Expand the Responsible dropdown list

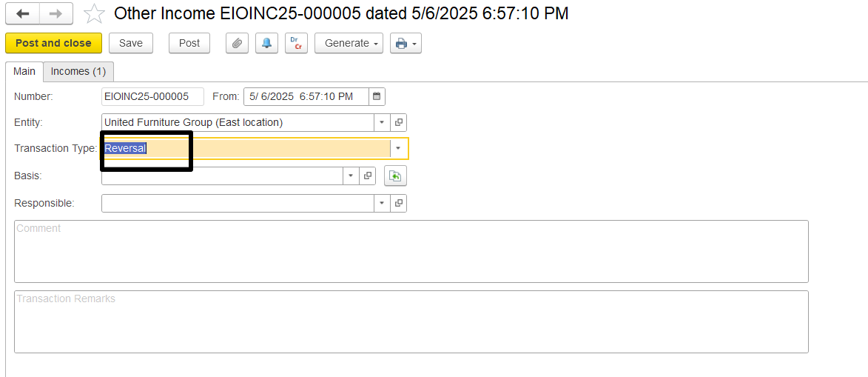(x=383, y=204)
